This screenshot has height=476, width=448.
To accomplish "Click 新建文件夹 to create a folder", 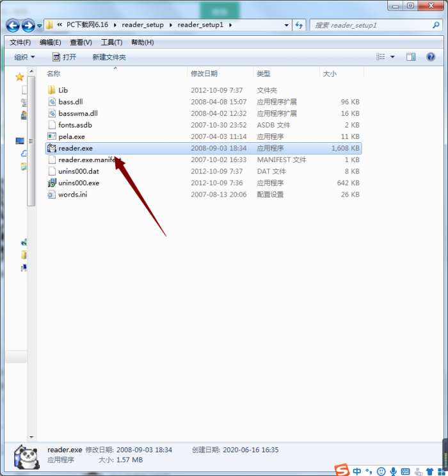I will coord(109,57).
